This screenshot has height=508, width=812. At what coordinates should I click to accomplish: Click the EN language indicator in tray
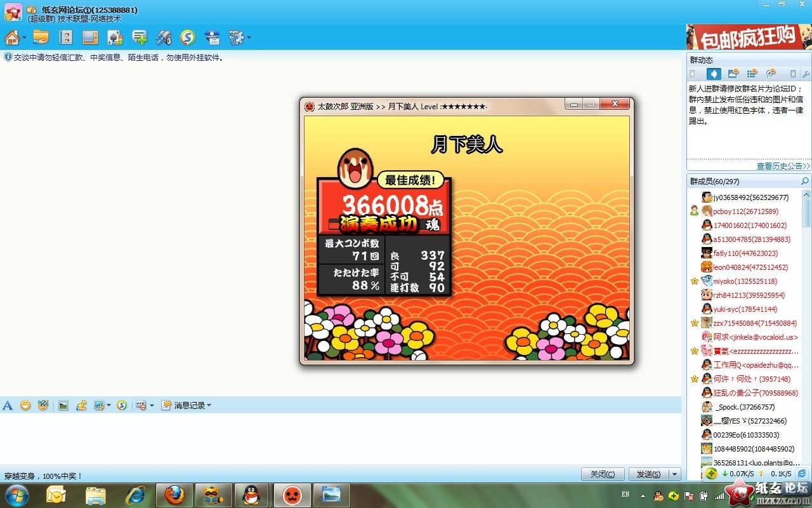(x=625, y=494)
